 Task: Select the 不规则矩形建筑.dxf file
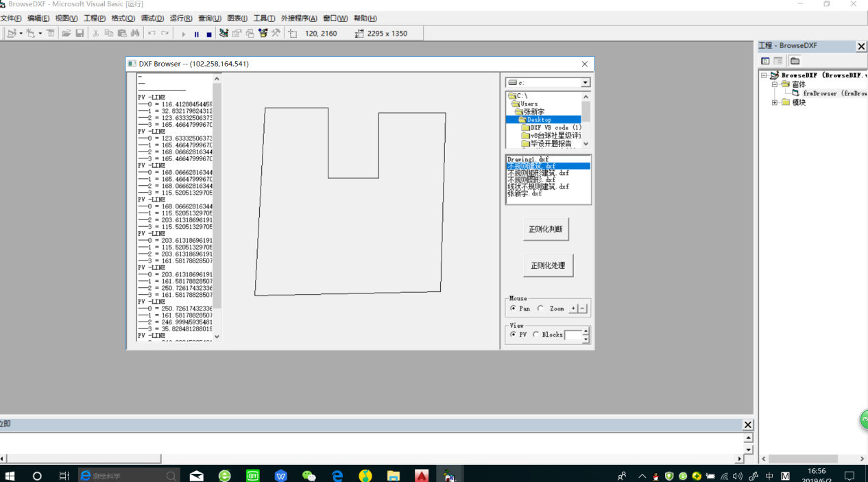tap(538, 173)
